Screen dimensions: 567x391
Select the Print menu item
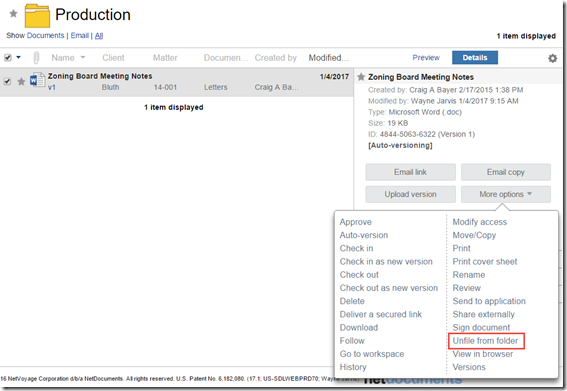click(x=461, y=248)
